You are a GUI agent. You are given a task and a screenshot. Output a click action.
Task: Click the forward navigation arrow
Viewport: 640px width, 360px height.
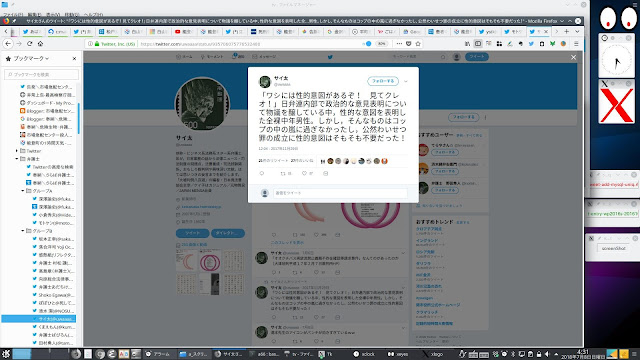[x=19, y=44]
